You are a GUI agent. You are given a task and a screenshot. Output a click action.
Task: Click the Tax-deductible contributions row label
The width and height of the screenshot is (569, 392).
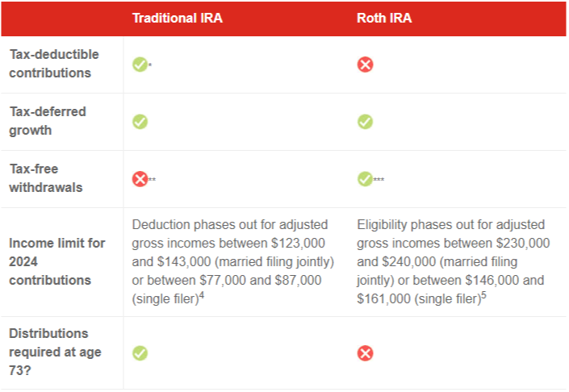point(54,64)
